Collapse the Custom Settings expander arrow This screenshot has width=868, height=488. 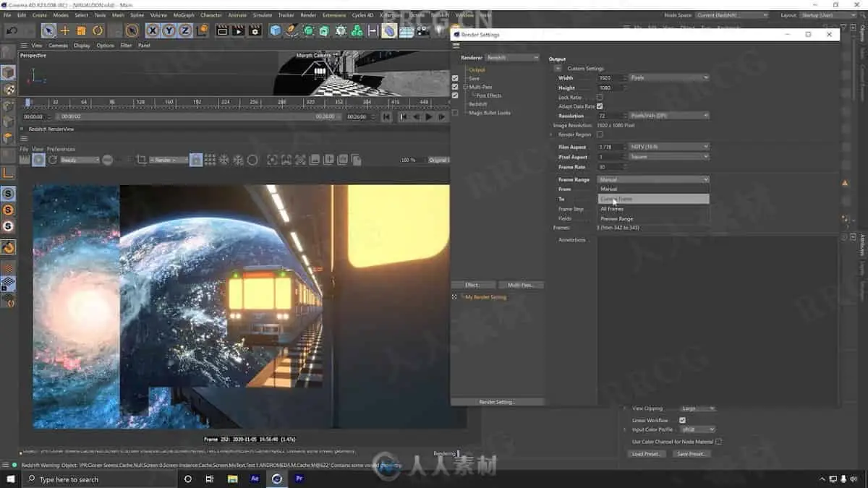tap(558, 69)
